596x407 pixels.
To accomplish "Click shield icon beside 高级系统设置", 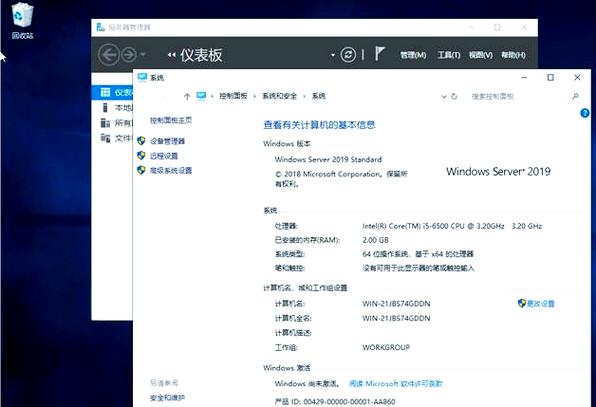I will pos(141,170).
